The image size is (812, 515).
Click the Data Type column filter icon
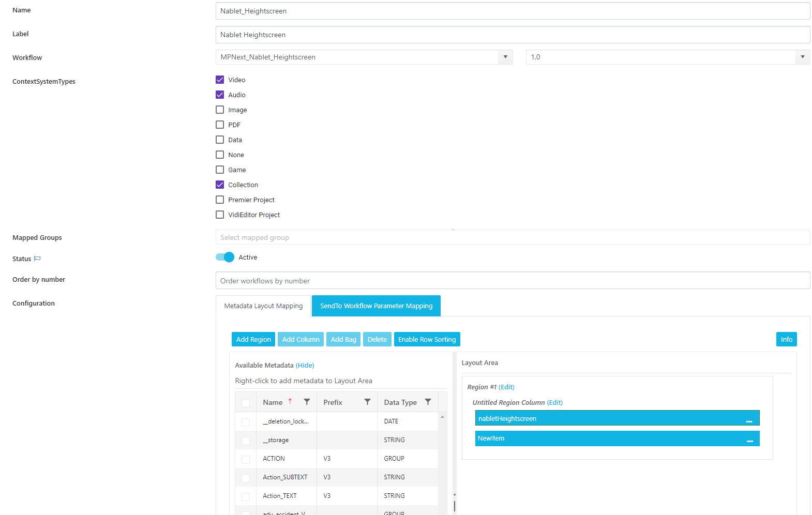click(428, 402)
